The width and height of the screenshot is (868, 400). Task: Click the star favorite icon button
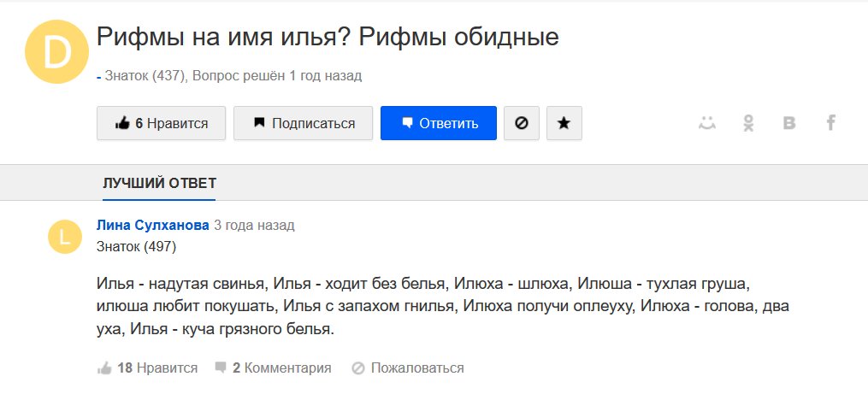point(564,123)
